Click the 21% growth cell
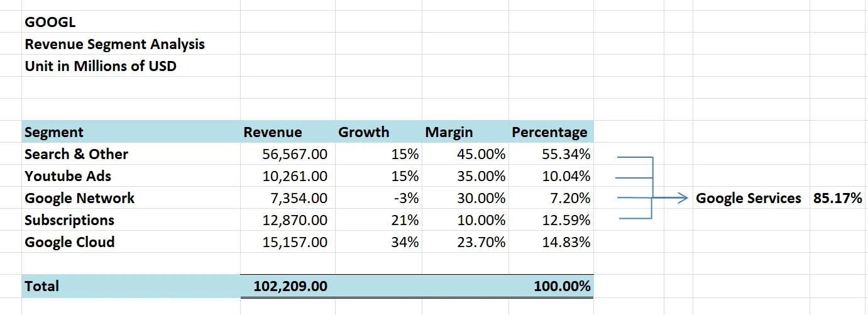 (x=378, y=220)
